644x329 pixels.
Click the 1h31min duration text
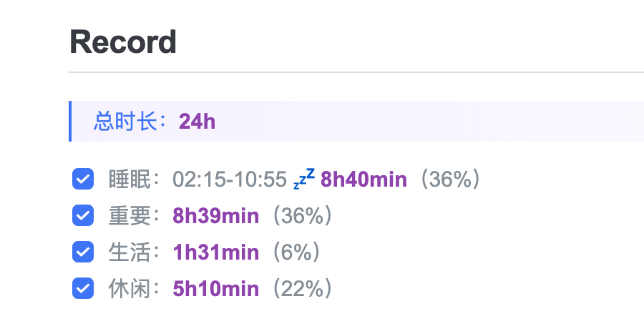coord(216,252)
